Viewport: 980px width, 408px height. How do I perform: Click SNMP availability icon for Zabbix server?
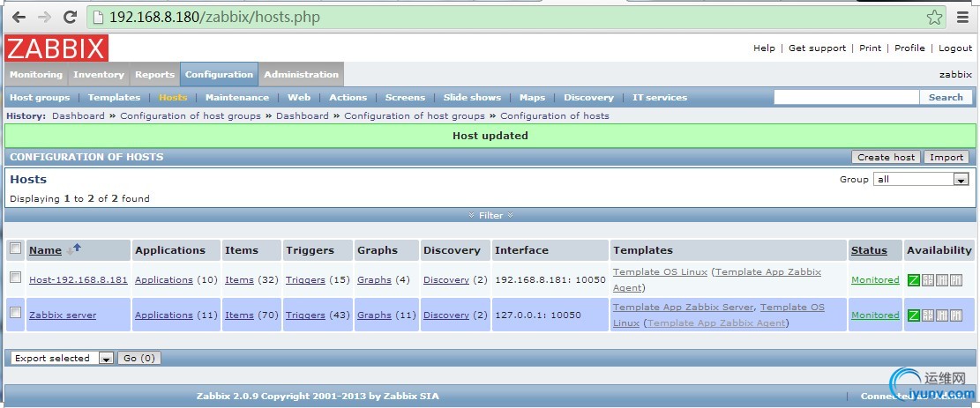(x=927, y=315)
